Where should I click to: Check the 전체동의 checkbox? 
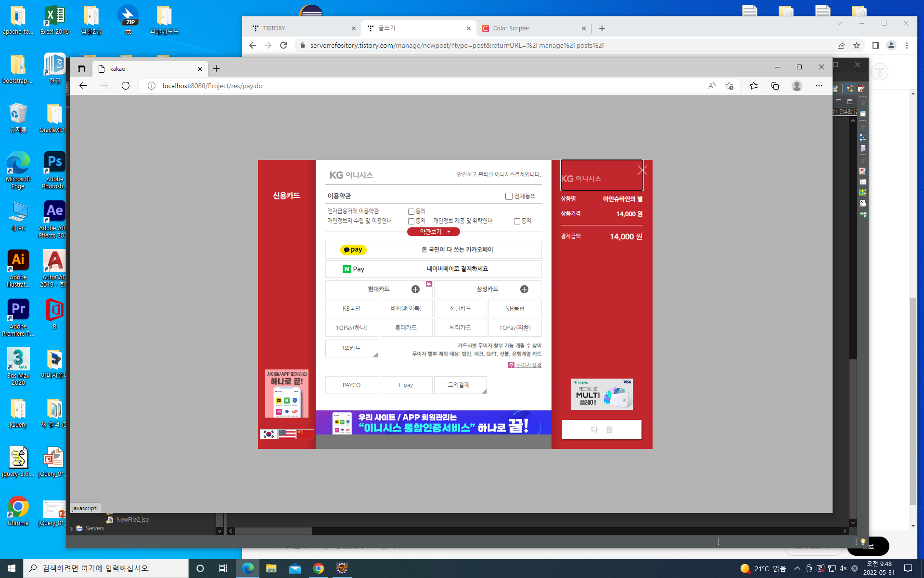pyautogui.click(x=509, y=196)
